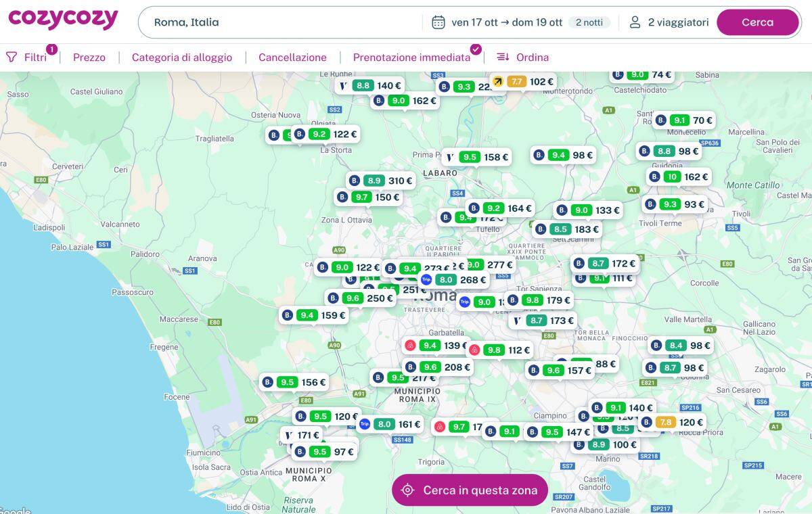Open the Filtri filter icon
The image size is (812, 514).
click(x=12, y=57)
